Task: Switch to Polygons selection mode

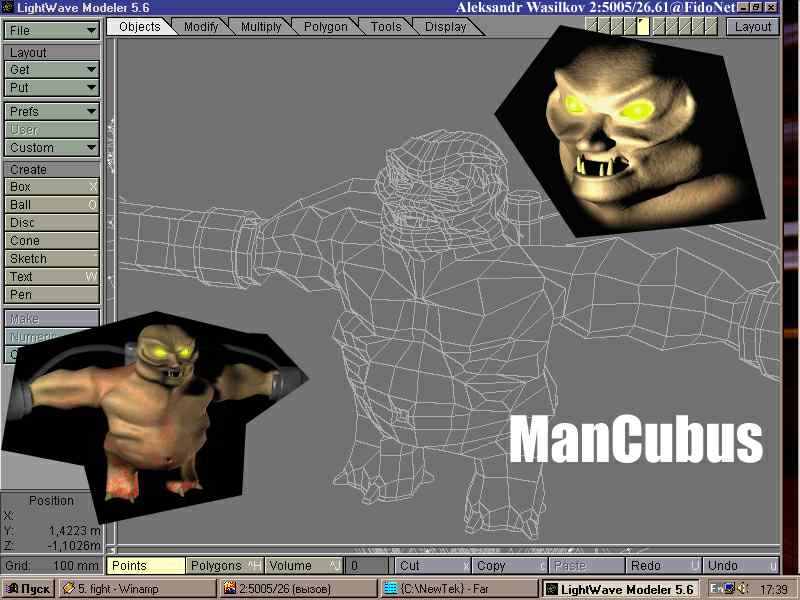Action: (225, 566)
